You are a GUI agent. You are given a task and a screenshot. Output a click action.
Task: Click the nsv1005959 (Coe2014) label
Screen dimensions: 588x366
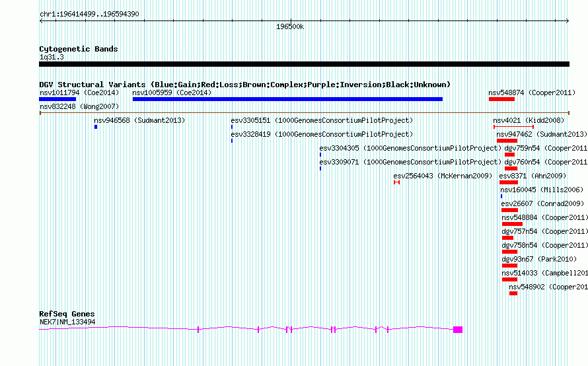coord(172,92)
